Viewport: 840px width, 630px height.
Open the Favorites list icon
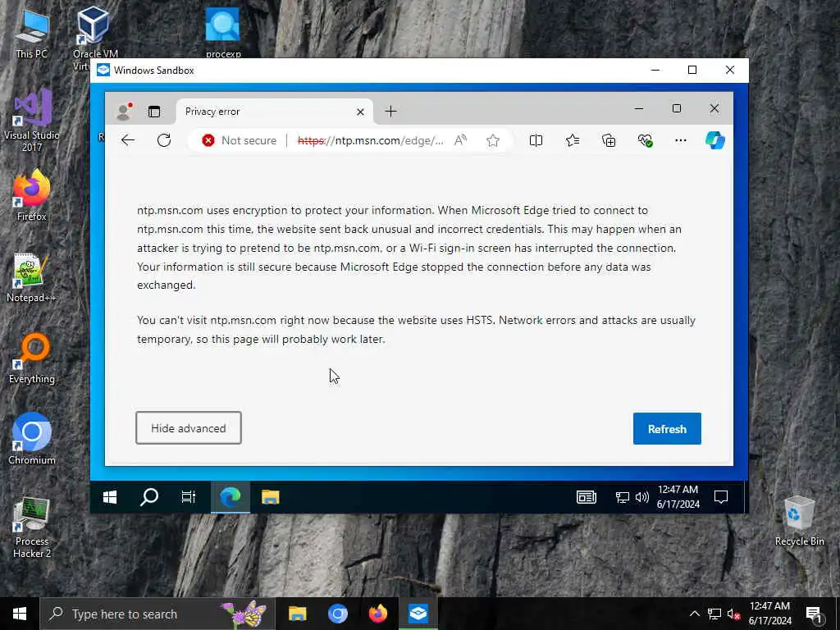point(572,140)
